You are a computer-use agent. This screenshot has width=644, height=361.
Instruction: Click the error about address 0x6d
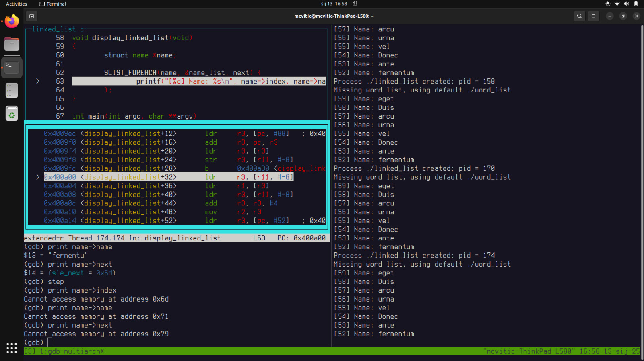(96, 299)
